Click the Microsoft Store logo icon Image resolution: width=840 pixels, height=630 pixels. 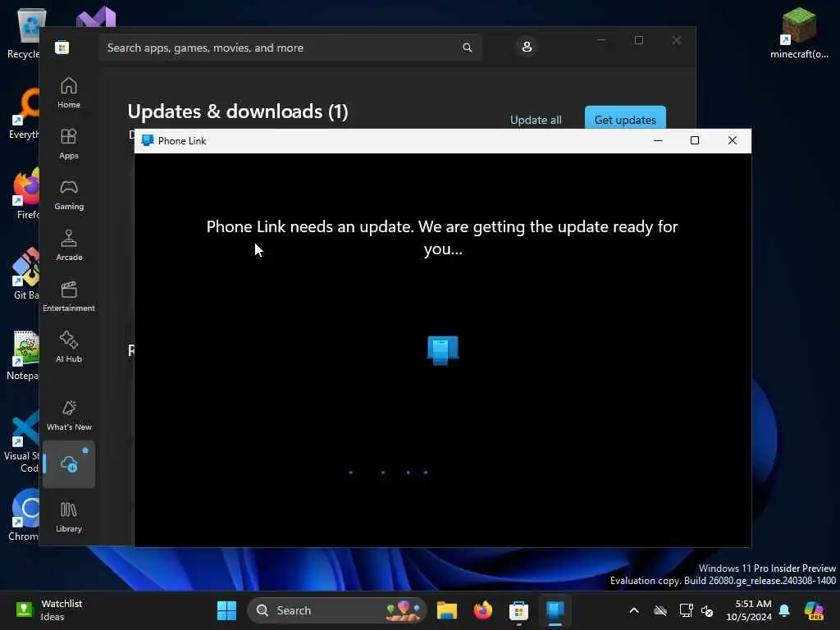62,48
